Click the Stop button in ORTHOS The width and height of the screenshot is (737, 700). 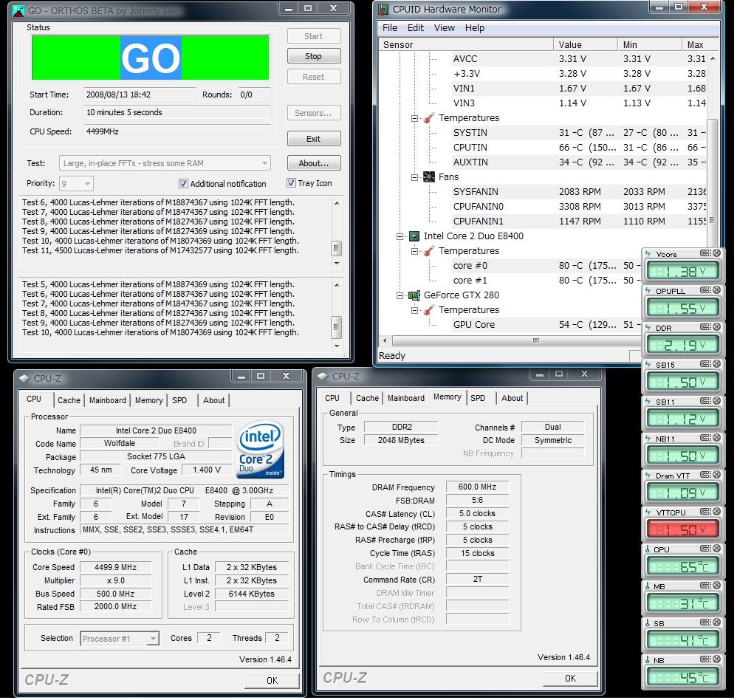314,56
